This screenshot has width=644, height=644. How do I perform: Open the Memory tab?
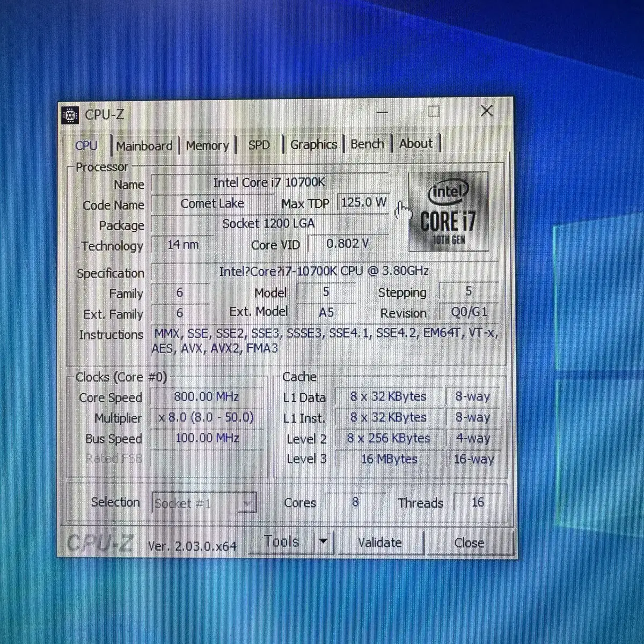pyautogui.click(x=207, y=145)
